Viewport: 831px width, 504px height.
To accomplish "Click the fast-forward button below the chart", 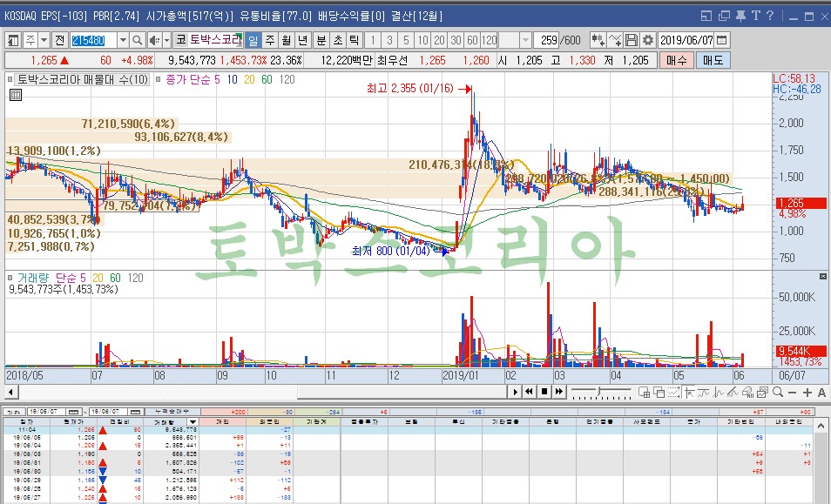I will (x=558, y=392).
